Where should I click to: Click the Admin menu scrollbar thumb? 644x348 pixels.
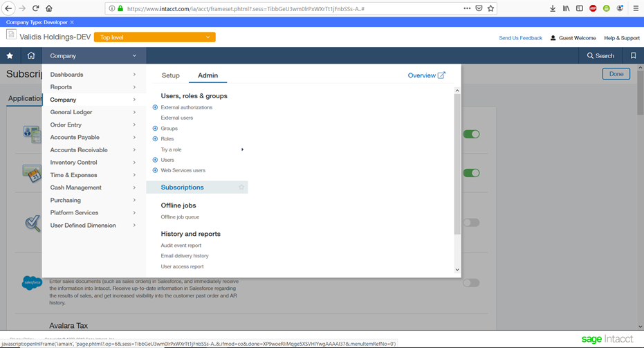coord(457,165)
